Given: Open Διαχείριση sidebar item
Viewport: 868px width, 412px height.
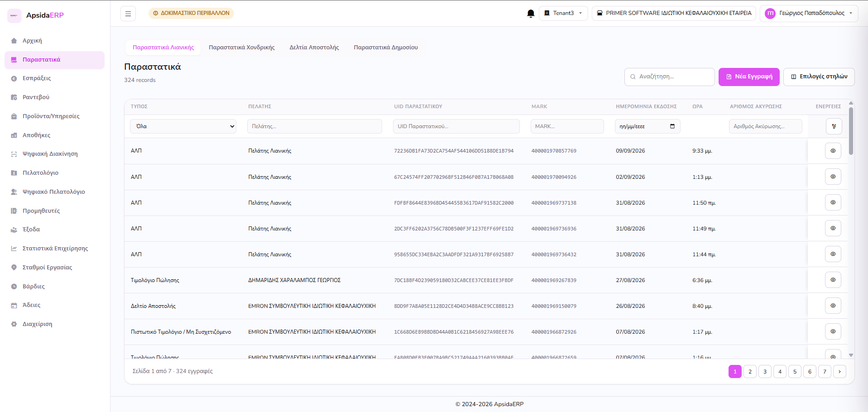Looking at the screenshot, I should (x=54, y=324).
